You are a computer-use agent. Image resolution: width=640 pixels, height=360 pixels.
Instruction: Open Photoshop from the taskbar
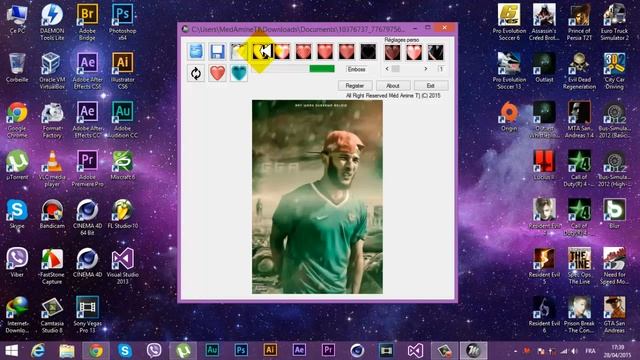[x=241, y=351]
